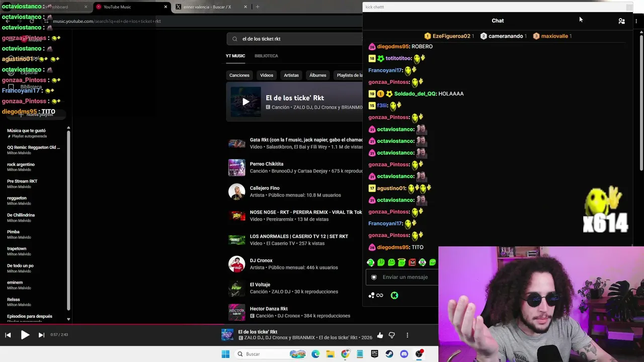644x362 pixels.
Task: Close the enner valencia X tab
Action: click(246, 7)
